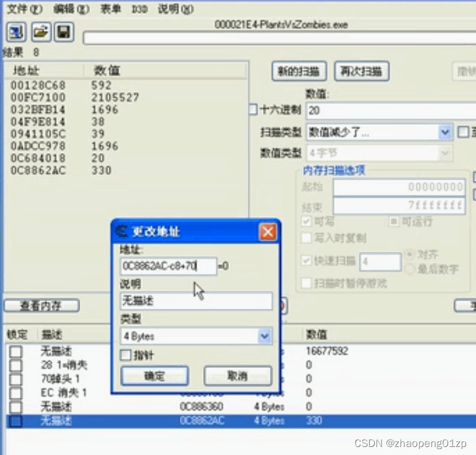Select the 最后数字 radio button
Screen dimensions: 476x455
click(410, 269)
